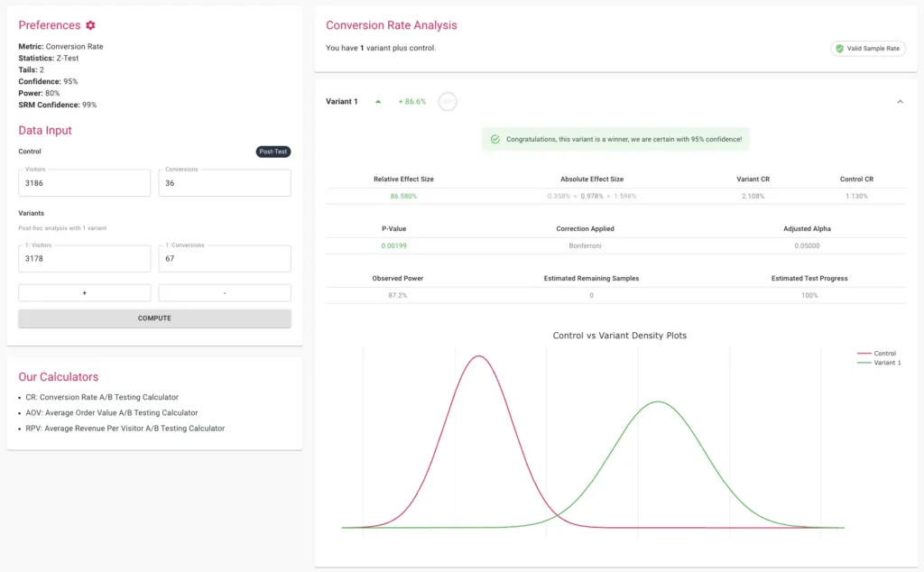This screenshot has height=572, width=924.
Task: Click the bullet icon beside the CR calculator
Action: click(20, 397)
